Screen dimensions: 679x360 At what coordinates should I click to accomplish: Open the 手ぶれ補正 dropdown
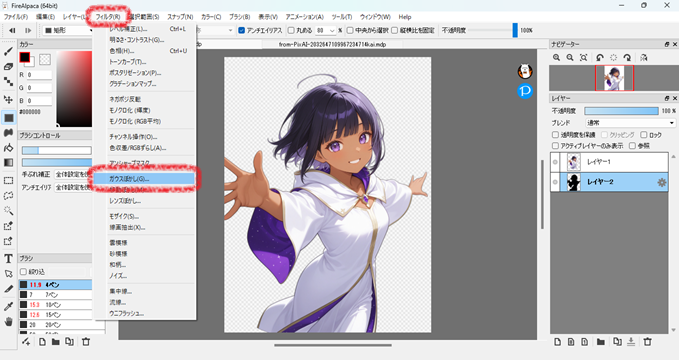coord(73,174)
